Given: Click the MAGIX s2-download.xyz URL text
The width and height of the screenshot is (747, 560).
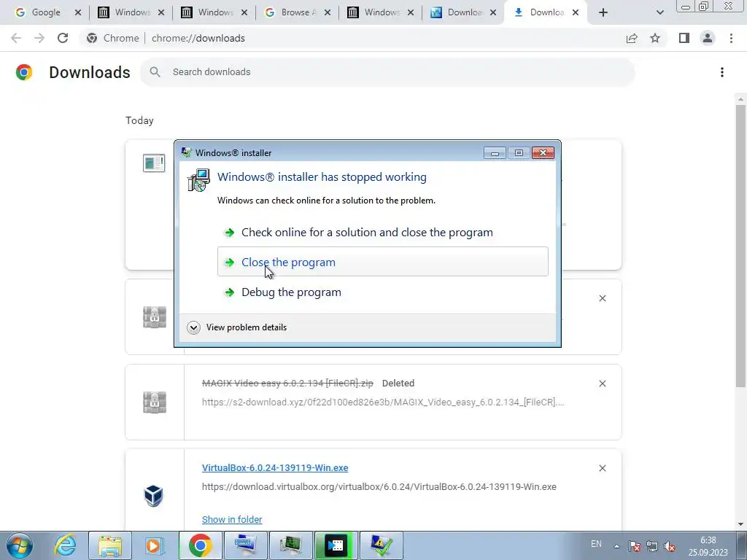Looking at the screenshot, I should (x=383, y=402).
